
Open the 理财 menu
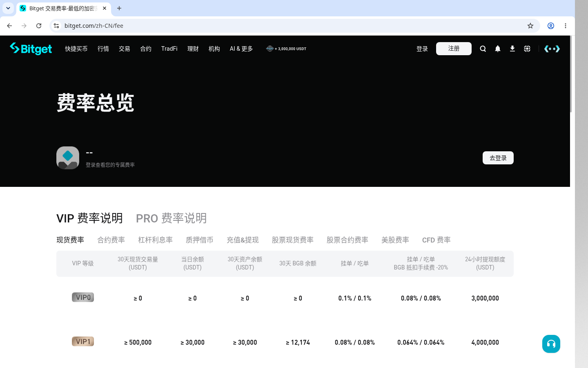click(193, 49)
